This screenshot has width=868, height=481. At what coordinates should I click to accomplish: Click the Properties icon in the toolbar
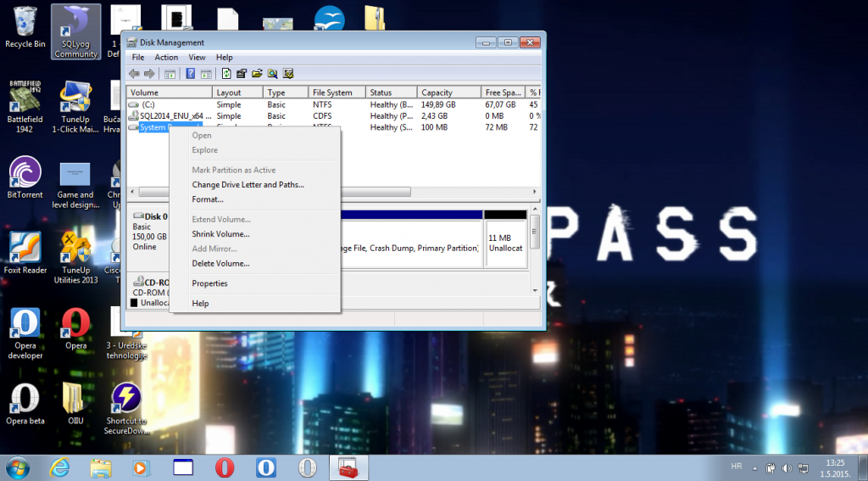(x=242, y=74)
